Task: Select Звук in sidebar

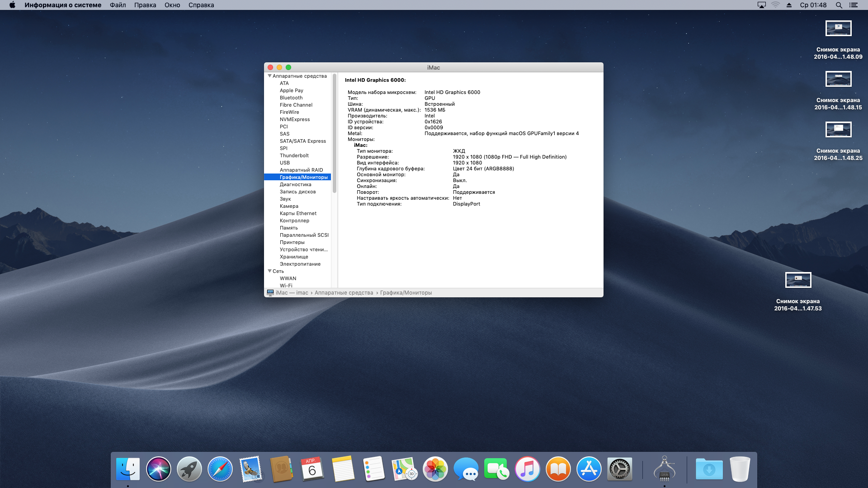Action: point(297,199)
